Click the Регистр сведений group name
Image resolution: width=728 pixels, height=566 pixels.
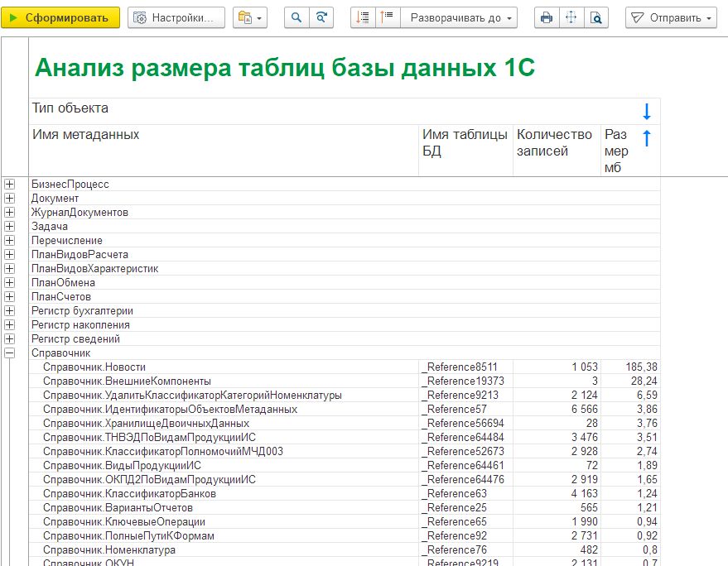coord(75,339)
